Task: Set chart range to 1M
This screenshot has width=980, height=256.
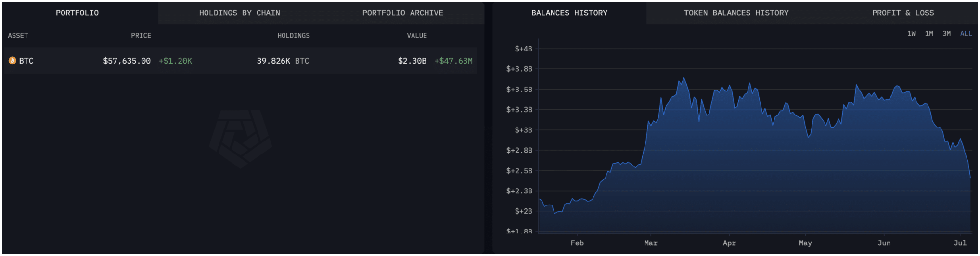Action: point(929,34)
